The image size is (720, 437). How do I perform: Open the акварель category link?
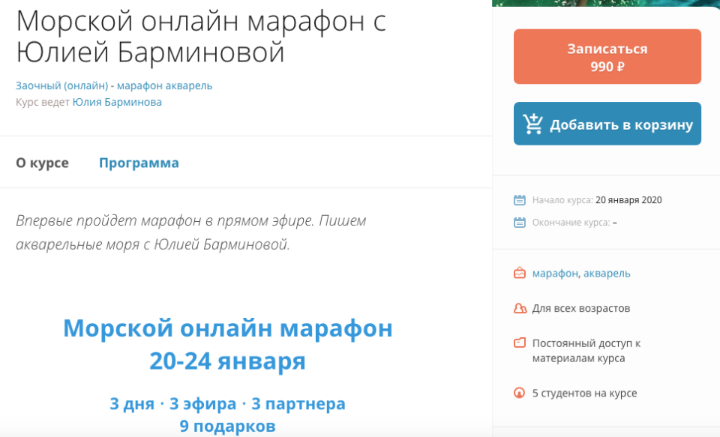click(x=606, y=273)
